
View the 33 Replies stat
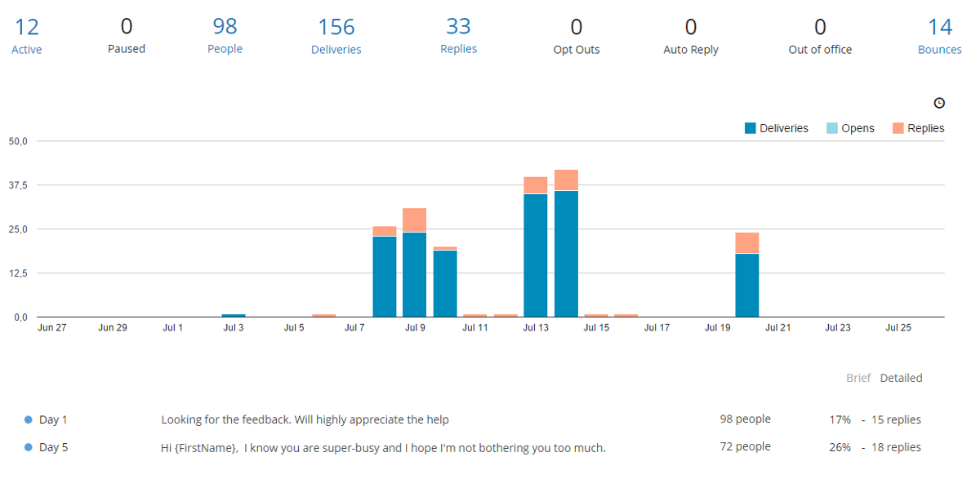(x=458, y=36)
